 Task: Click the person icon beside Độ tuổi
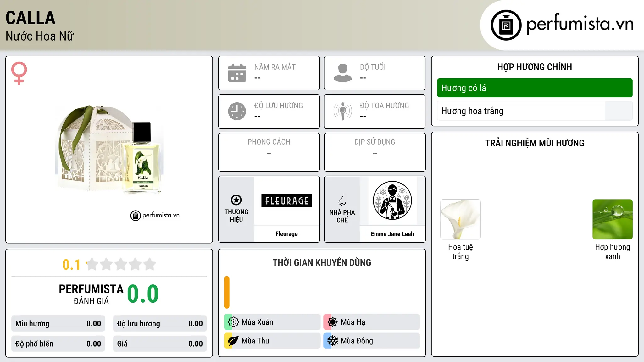pyautogui.click(x=343, y=73)
